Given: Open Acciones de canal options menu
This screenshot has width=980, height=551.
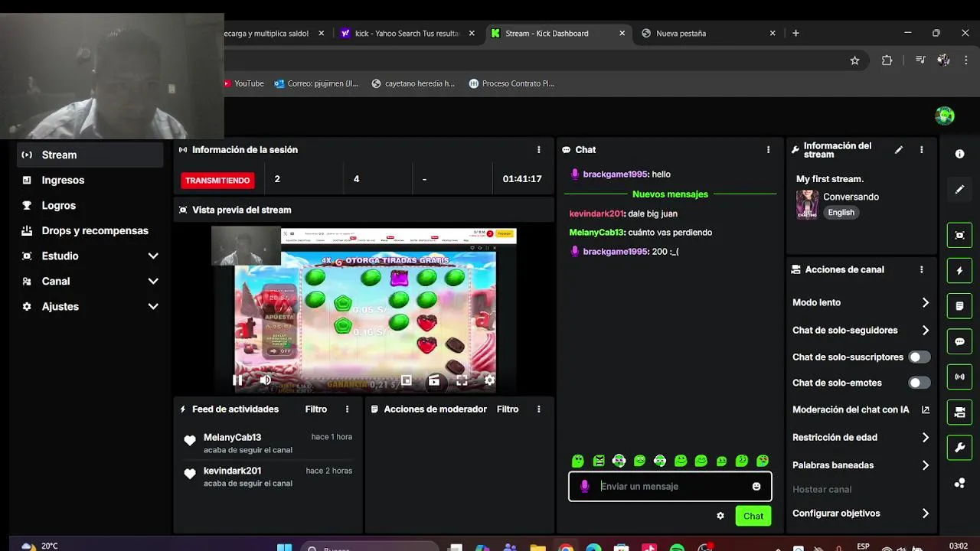Looking at the screenshot, I should [922, 269].
